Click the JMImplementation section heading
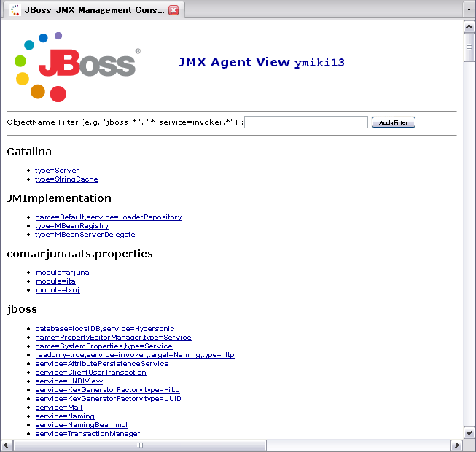 click(x=59, y=198)
